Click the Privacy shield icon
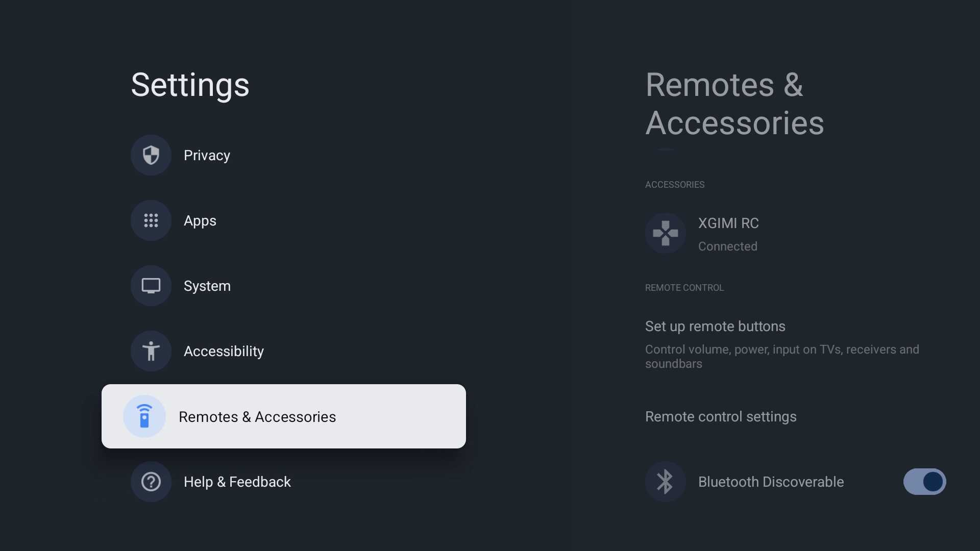This screenshot has width=980, height=551. click(151, 155)
